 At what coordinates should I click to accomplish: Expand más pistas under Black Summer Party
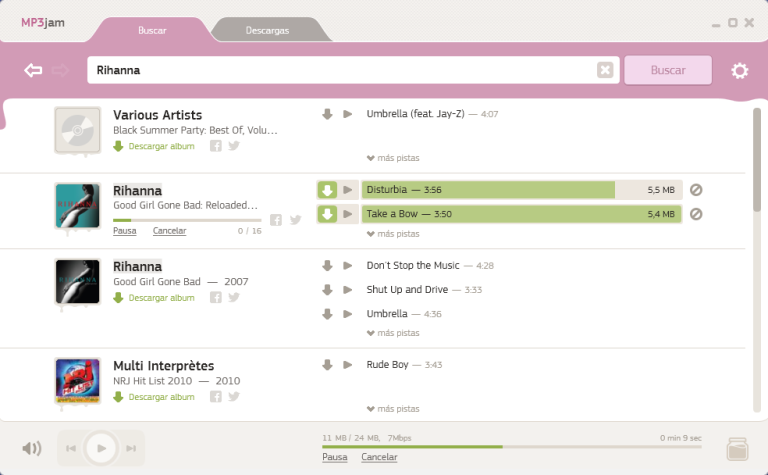pyautogui.click(x=393, y=158)
